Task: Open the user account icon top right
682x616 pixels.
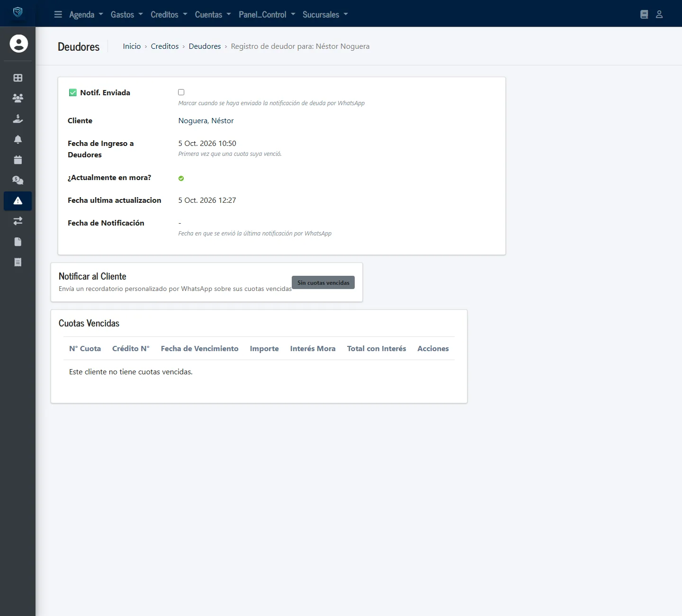Action: (x=659, y=15)
